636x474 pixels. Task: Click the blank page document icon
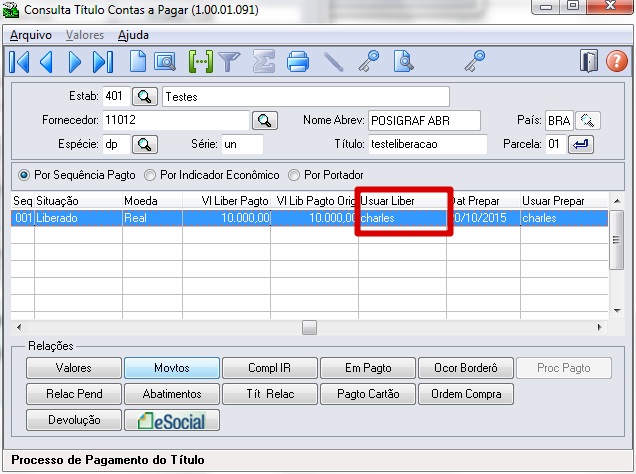click(138, 62)
